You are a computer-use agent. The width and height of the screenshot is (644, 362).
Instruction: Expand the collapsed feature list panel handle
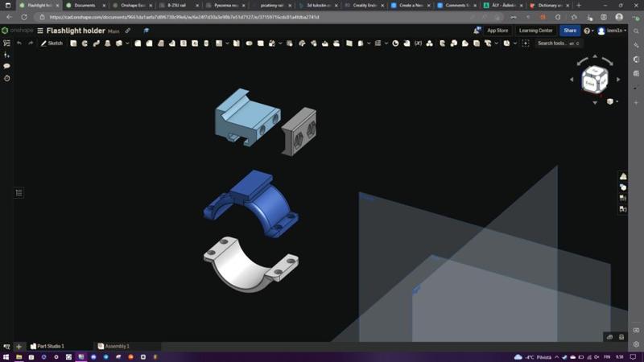click(19, 193)
